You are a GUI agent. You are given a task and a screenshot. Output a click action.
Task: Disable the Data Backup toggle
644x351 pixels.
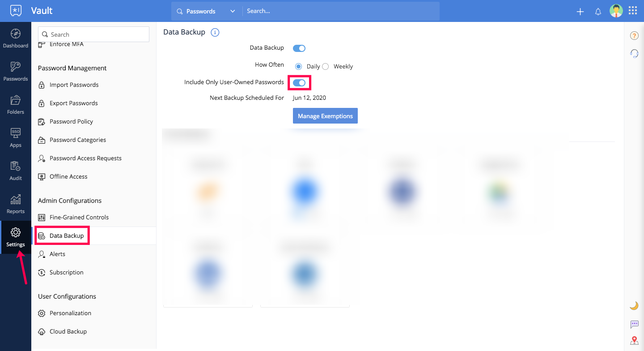[x=299, y=48]
